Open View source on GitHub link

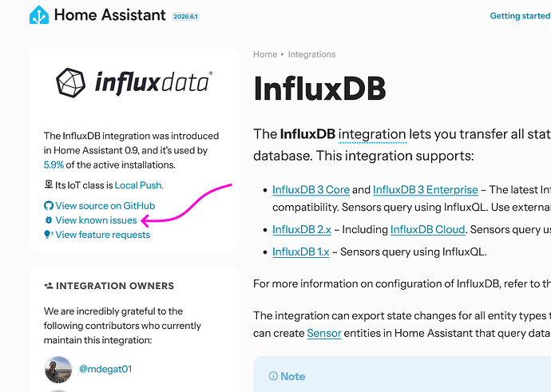105,206
